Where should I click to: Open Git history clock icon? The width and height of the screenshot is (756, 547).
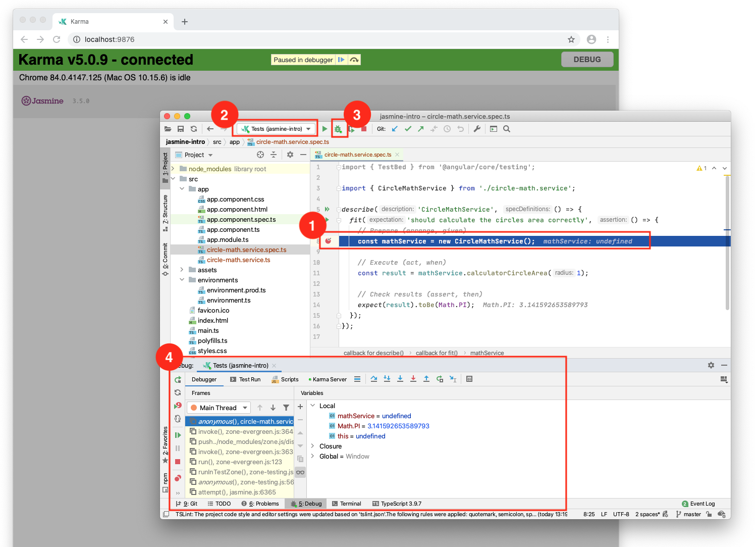[x=447, y=129]
